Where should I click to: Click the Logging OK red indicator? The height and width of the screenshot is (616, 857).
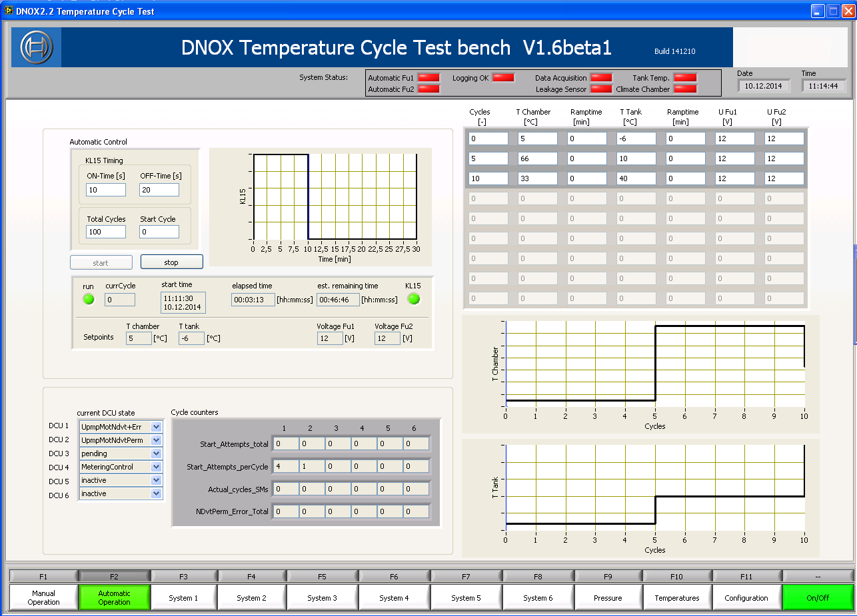click(x=503, y=78)
